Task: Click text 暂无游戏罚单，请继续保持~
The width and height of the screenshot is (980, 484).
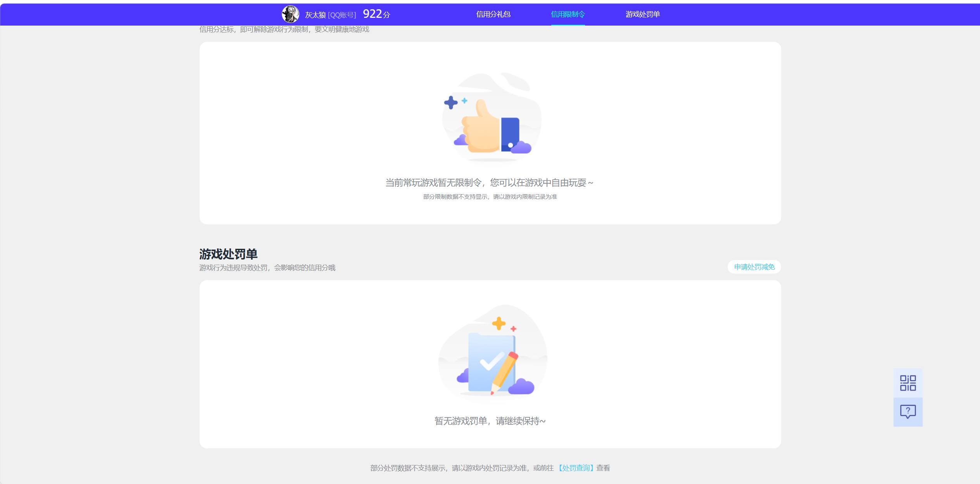Action: [490, 421]
